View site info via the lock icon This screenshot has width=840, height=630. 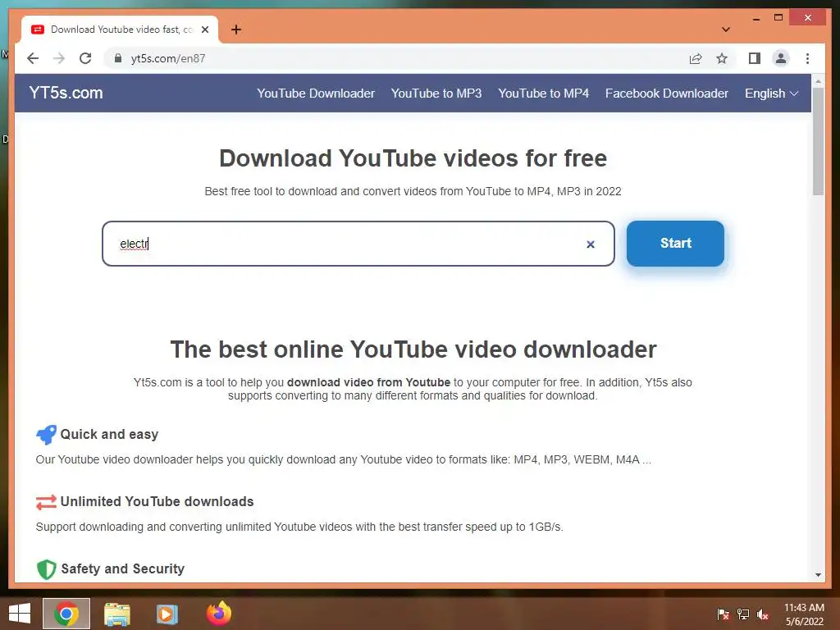(x=118, y=58)
